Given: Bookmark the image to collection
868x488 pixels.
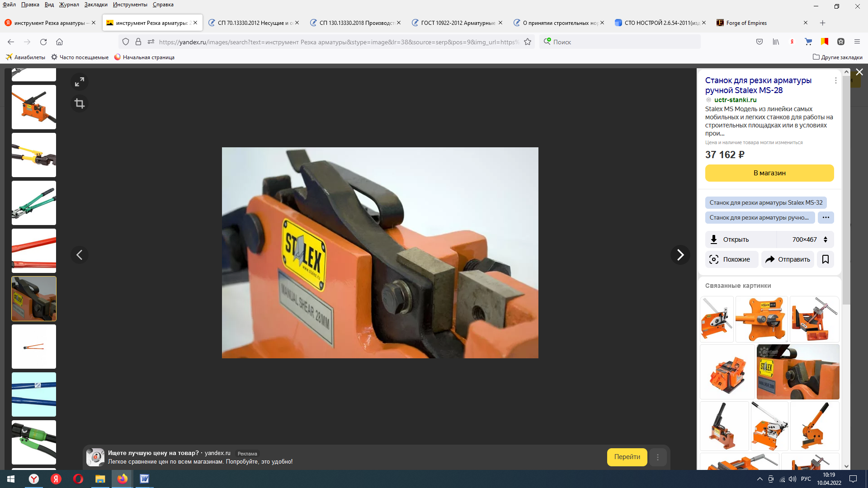Looking at the screenshot, I should 826,259.
